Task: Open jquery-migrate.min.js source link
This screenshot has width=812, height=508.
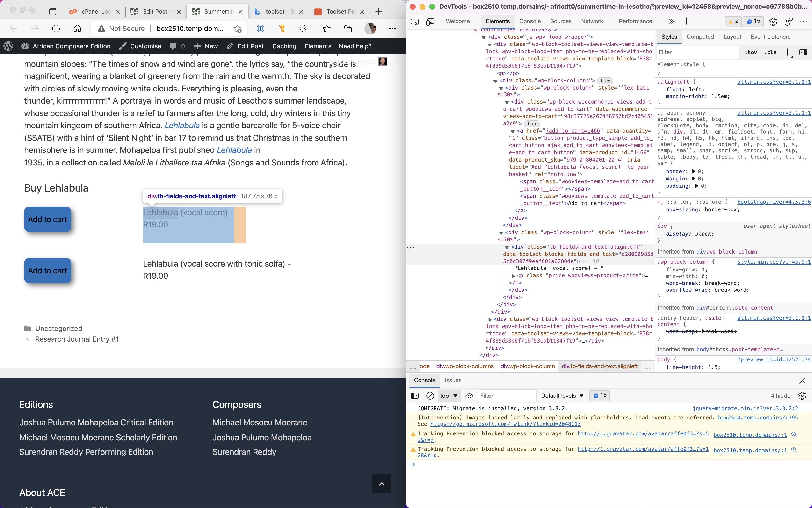Action: pyautogui.click(x=745, y=409)
